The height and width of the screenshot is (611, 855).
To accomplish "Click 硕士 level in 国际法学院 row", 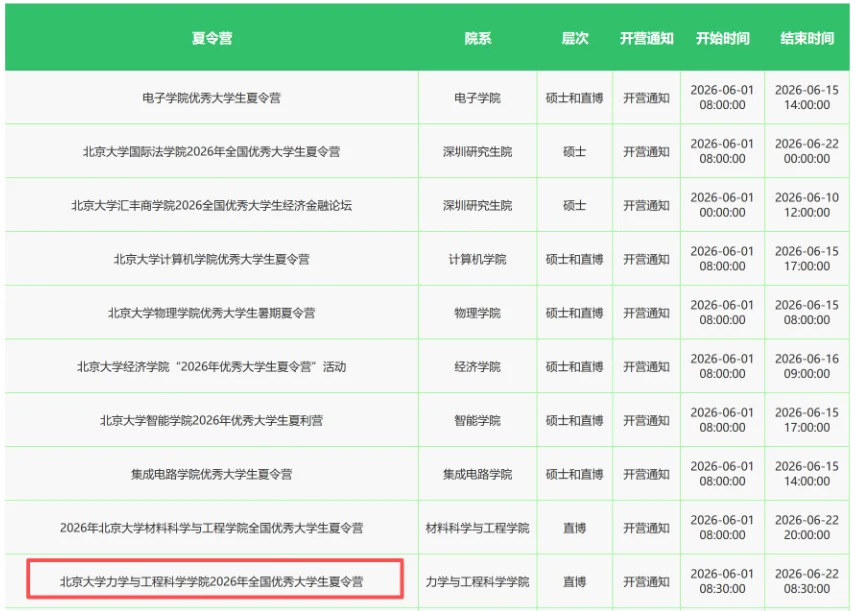I will click(575, 152).
